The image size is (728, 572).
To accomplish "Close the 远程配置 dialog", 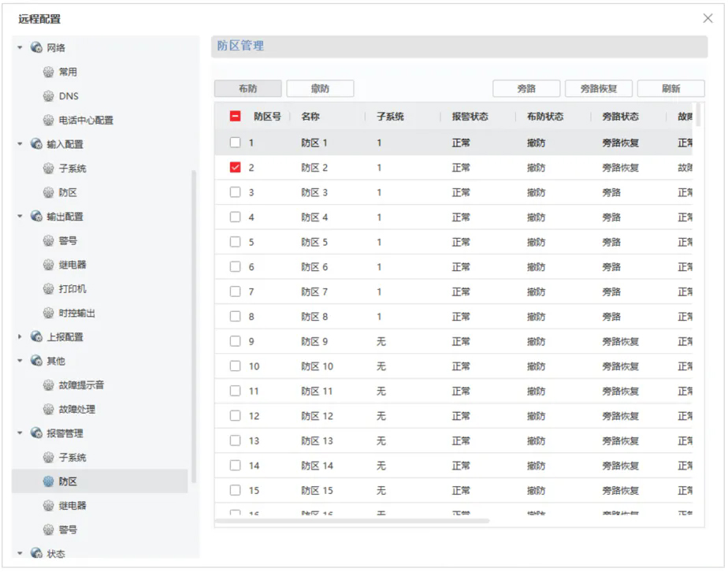I will coord(707,19).
